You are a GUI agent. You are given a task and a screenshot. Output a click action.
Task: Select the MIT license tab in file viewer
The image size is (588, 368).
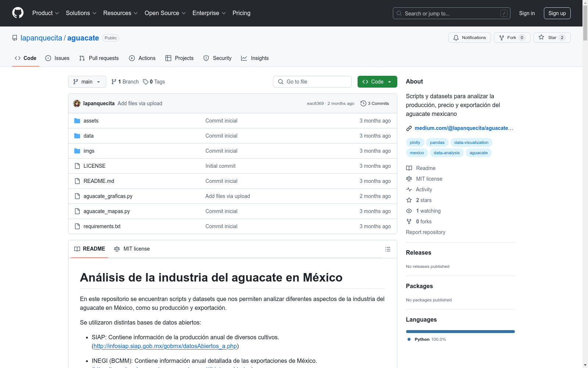(x=132, y=249)
